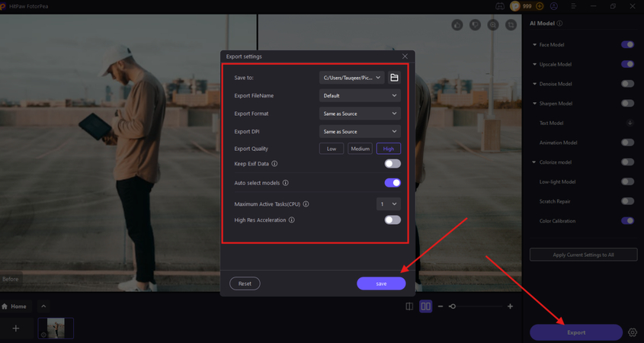Click the Reset button
Image resolution: width=644 pixels, height=343 pixels.
coord(245,284)
